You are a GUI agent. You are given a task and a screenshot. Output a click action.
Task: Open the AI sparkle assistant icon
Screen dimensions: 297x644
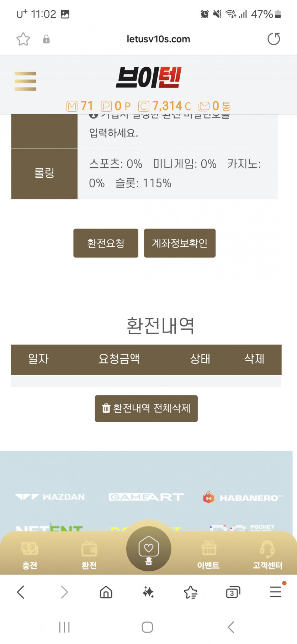(x=148, y=592)
